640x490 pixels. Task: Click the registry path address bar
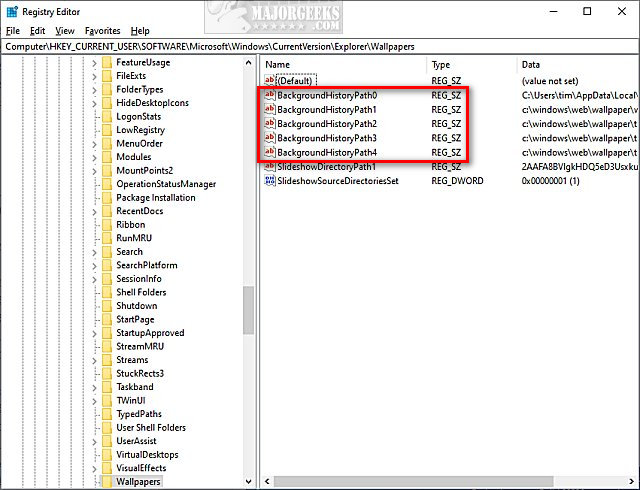(320, 47)
